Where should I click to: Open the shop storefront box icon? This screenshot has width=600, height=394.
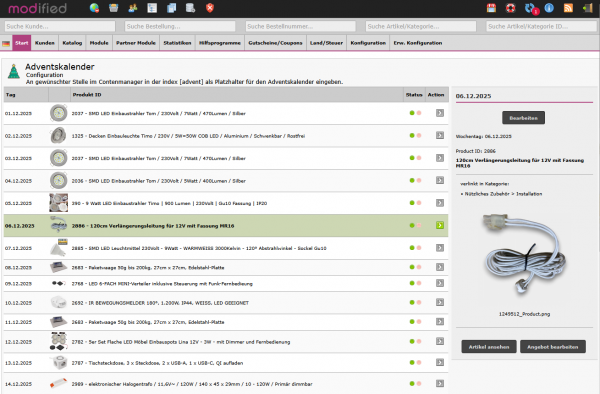point(113,8)
